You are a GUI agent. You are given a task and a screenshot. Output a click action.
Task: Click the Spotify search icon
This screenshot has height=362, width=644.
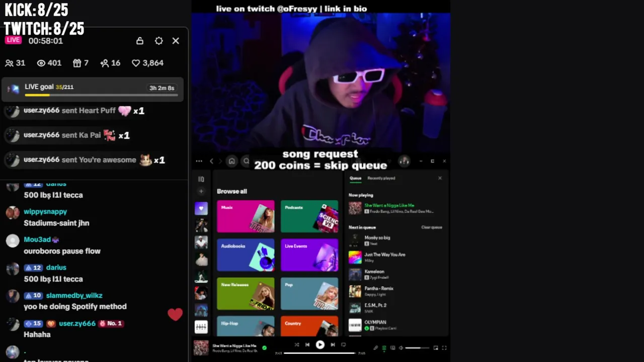(x=246, y=161)
